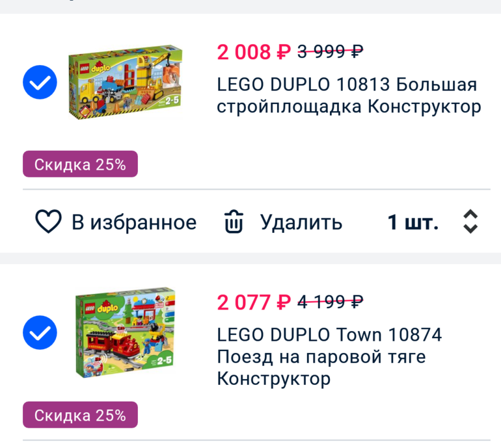This screenshot has width=501, height=448.
Task: Click the 2 077 ₽ sale price
Action: [253, 302]
